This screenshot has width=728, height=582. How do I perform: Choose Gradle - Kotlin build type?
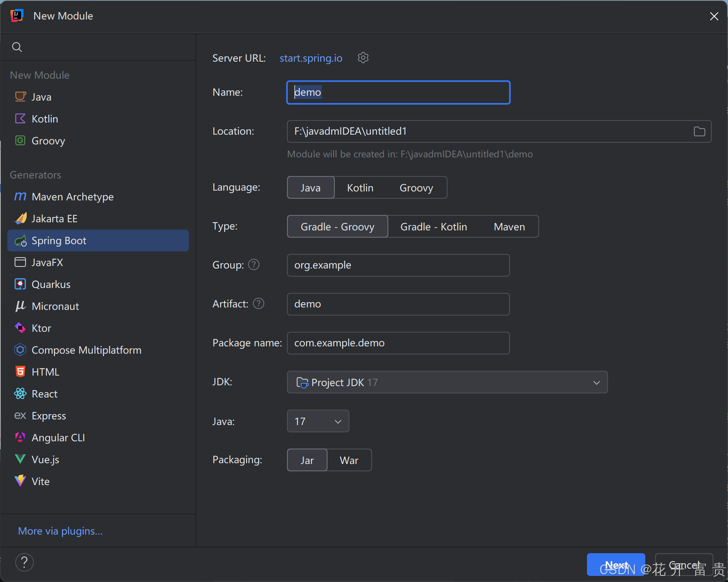point(434,226)
